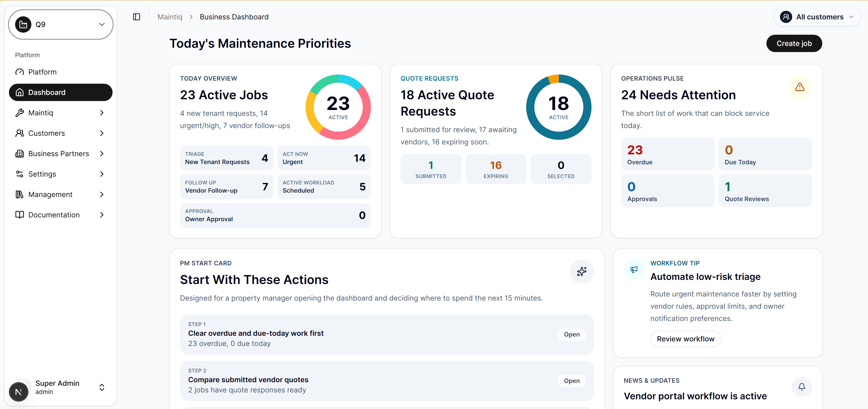This screenshot has width=868, height=409.
Task: Expand the Settings menu chevron
Action: coord(102,174)
